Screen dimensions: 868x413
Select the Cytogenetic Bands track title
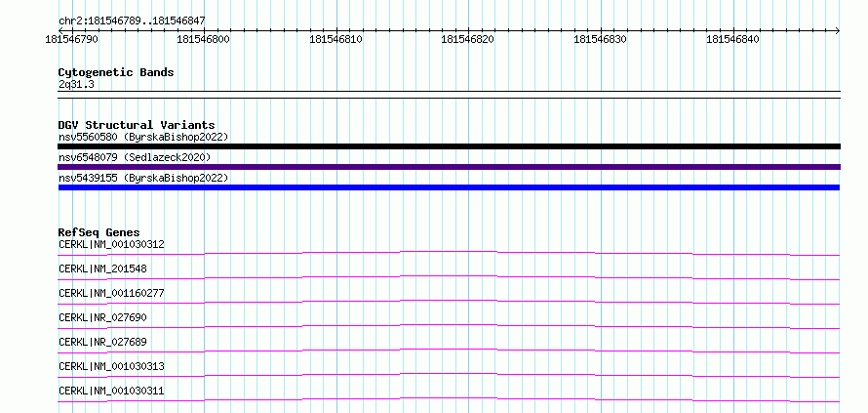tap(116, 72)
